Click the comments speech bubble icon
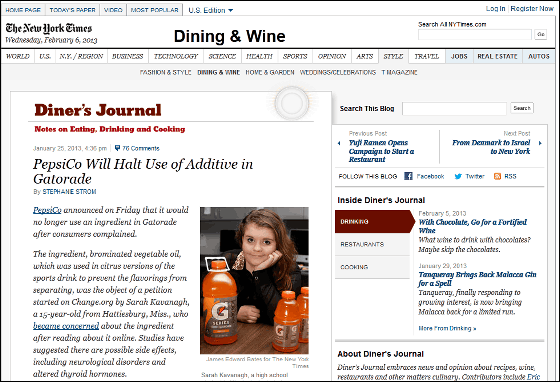This screenshot has height=382, width=560. pos(117,148)
